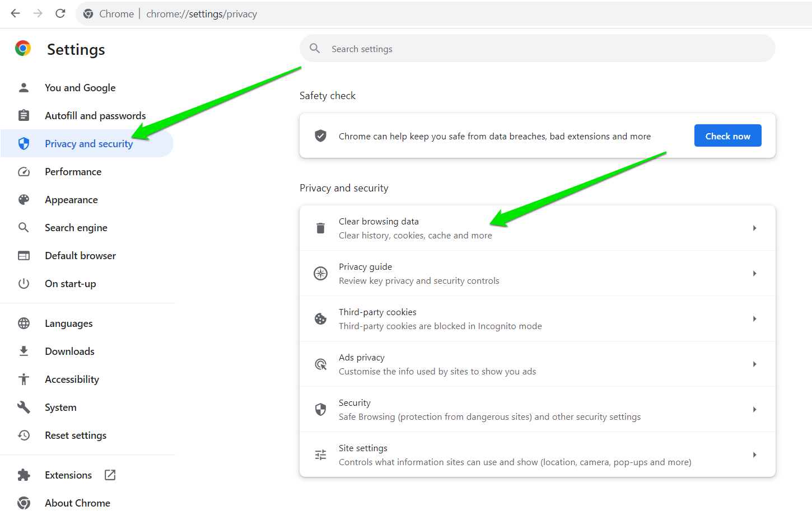Screen dimensions: 812x520
Task: Expand Ads privacy with its arrow
Action: (x=754, y=364)
